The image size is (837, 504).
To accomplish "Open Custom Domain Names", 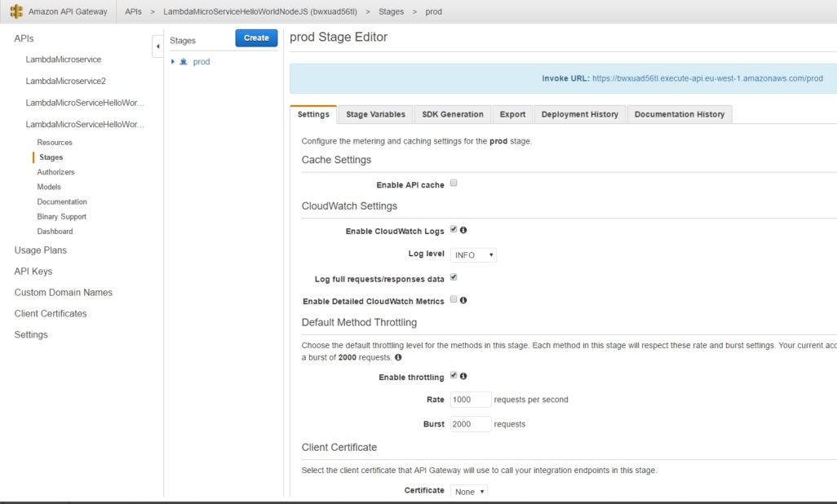I will coord(64,293).
